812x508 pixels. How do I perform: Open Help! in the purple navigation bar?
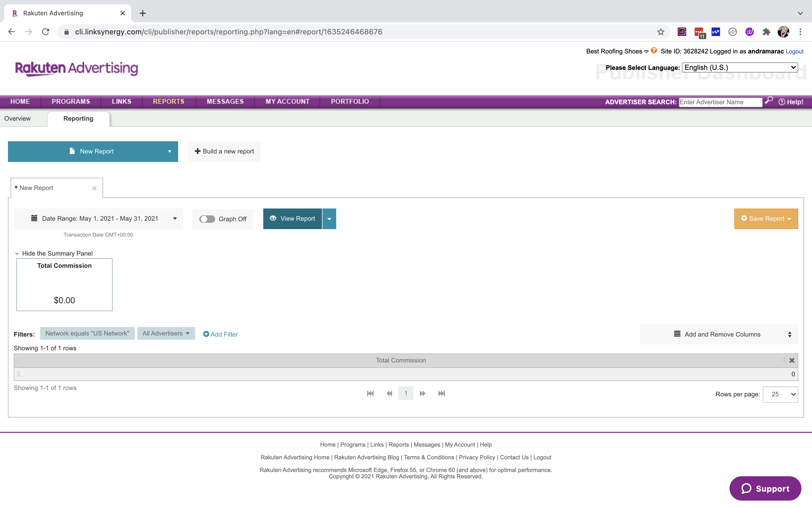[791, 102]
